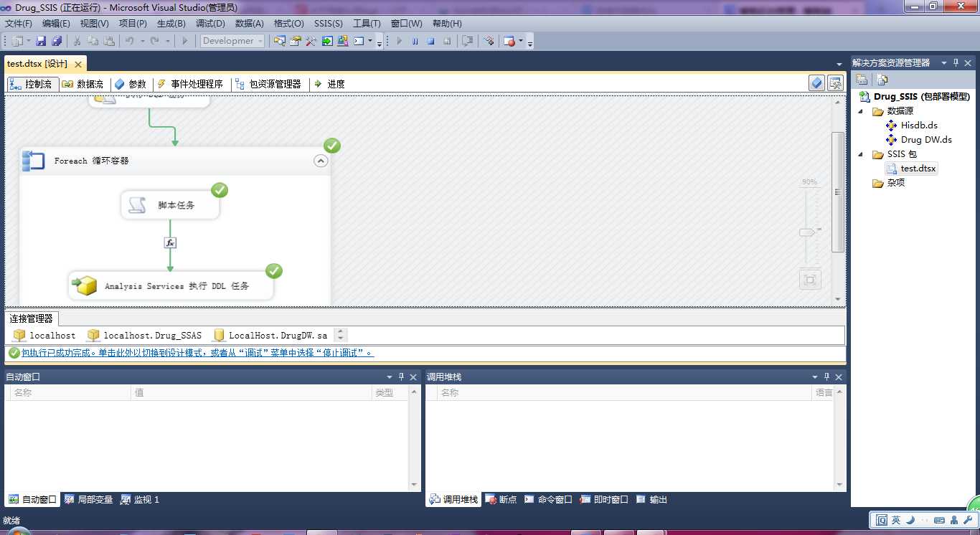Screen dimensions: 980x535
Task: Select the Script Task scroll icon
Action: point(137,206)
